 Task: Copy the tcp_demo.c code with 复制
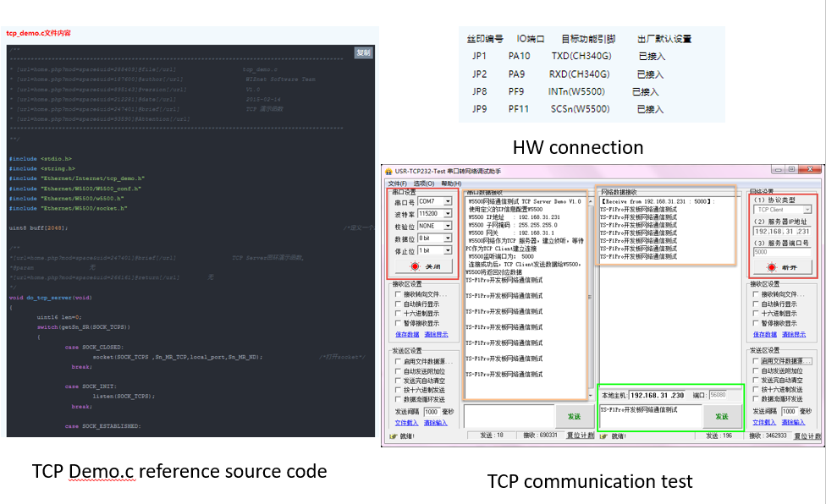tap(363, 52)
